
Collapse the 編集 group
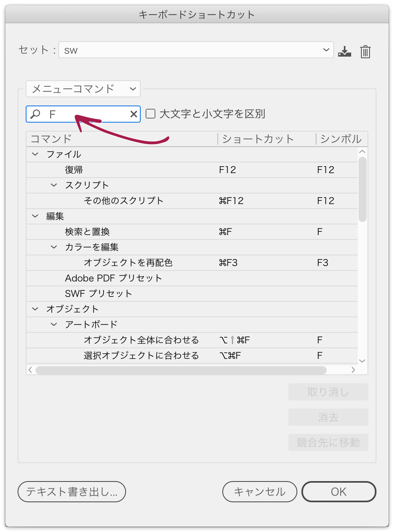[35, 216]
